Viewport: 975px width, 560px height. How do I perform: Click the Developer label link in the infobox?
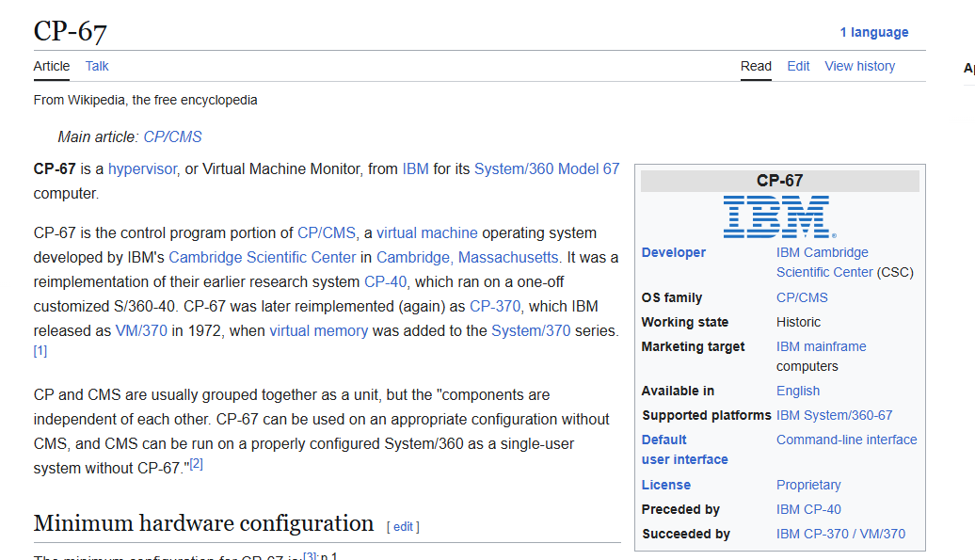tap(674, 252)
